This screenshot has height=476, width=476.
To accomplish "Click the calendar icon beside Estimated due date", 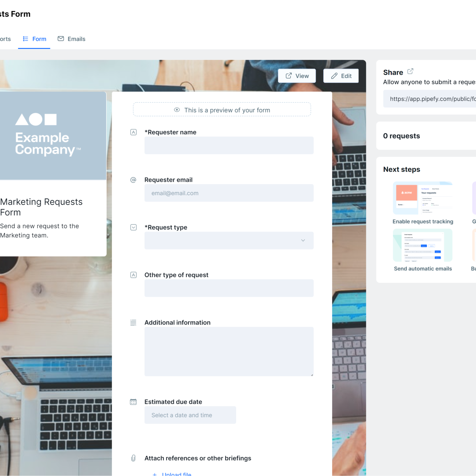I will [134, 402].
